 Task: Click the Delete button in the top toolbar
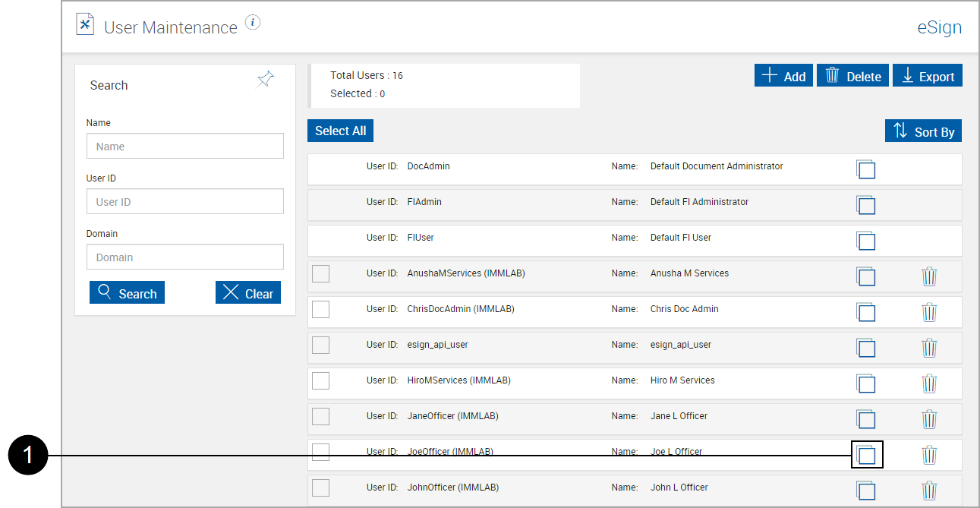pos(852,75)
